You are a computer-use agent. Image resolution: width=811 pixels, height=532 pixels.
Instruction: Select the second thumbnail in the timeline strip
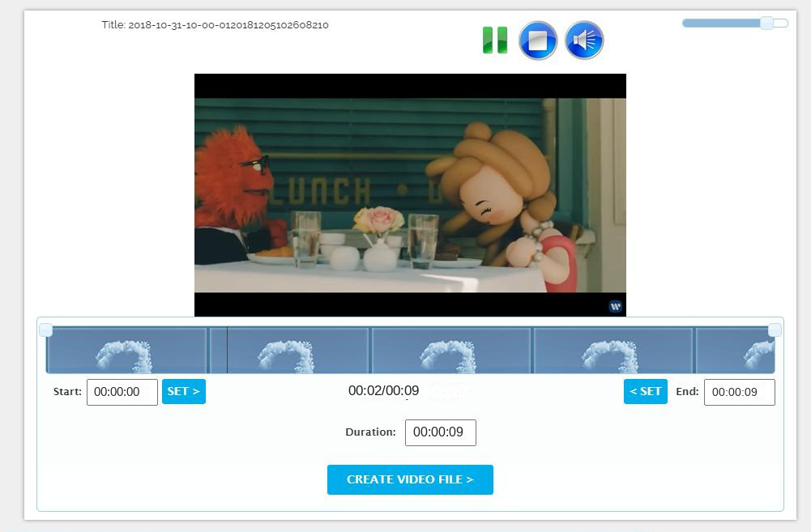pos(289,351)
